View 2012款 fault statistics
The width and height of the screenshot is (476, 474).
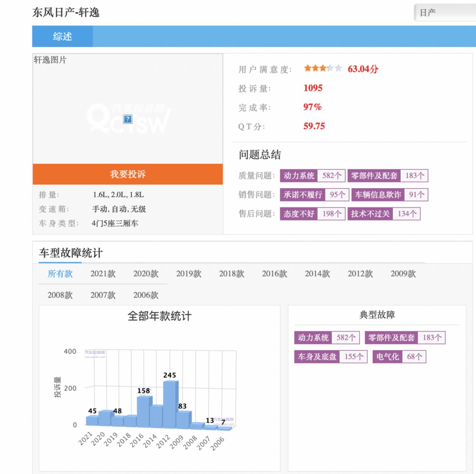[360, 274]
